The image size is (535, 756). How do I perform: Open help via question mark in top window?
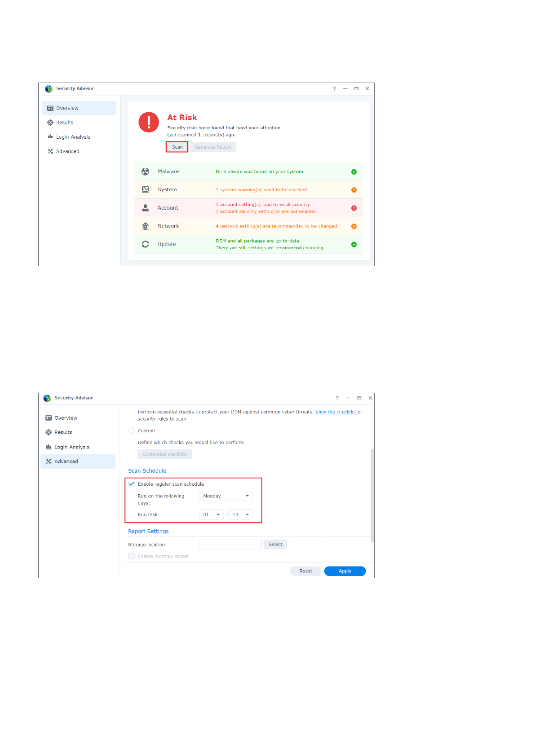tap(334, 88)
